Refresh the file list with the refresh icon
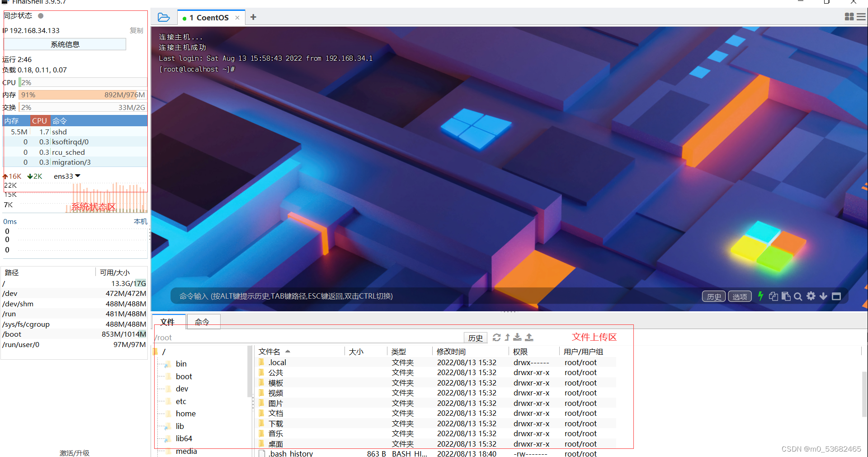The width and height of the screenshot is (868, 457). tap(496, 337)
